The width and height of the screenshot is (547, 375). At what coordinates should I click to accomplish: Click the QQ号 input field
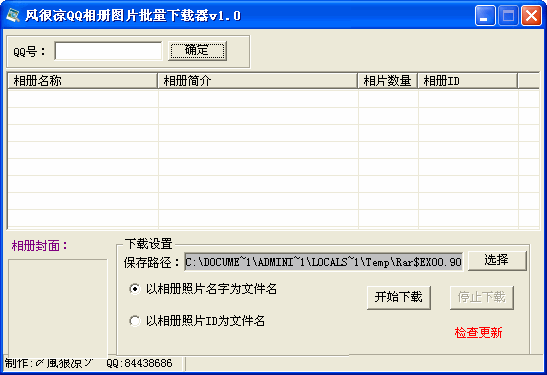pos(108,51)
